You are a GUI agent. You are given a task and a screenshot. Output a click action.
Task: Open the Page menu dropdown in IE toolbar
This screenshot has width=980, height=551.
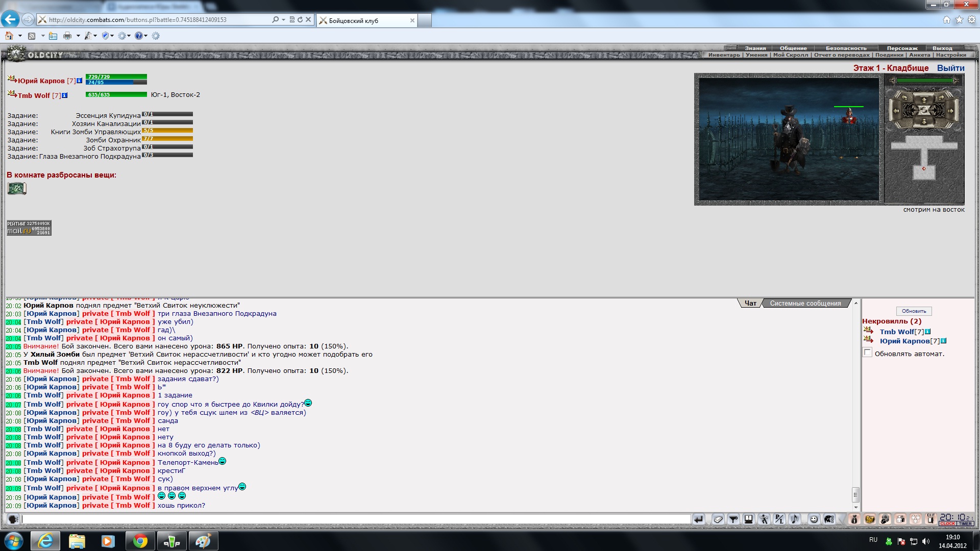(x=91, y=36)
